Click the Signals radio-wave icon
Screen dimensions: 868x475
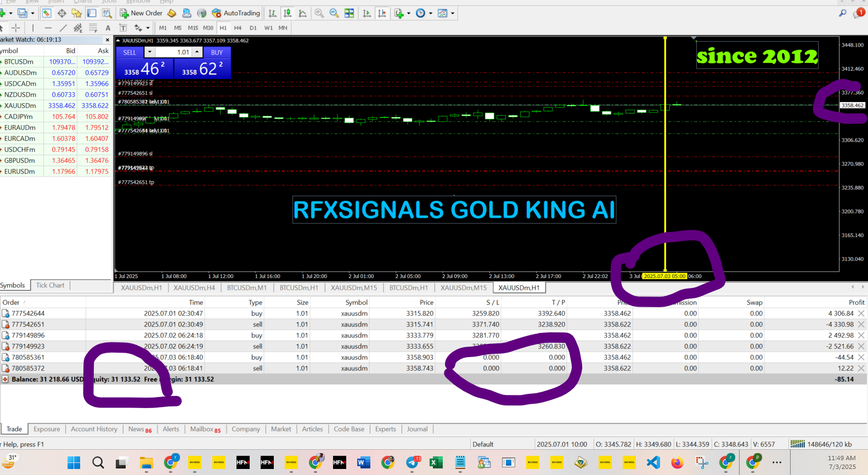(x=201, y=13)
